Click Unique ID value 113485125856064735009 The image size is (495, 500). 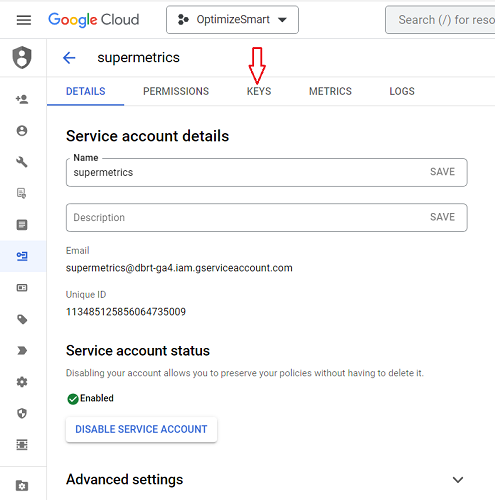click(126, 312)
